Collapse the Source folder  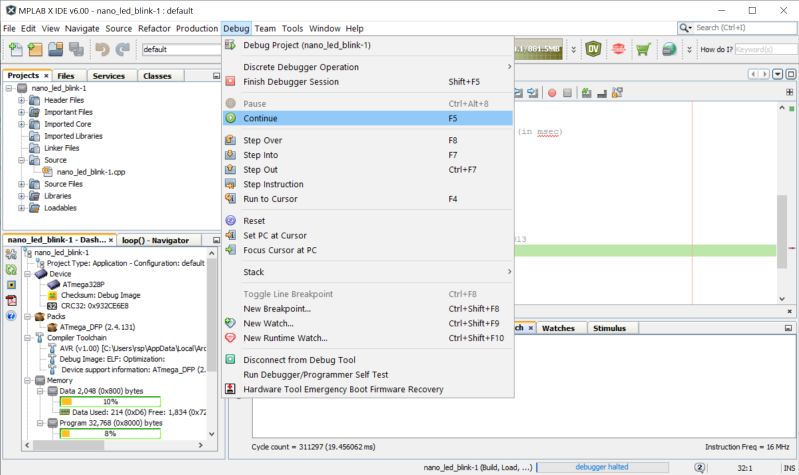[21, 160]
